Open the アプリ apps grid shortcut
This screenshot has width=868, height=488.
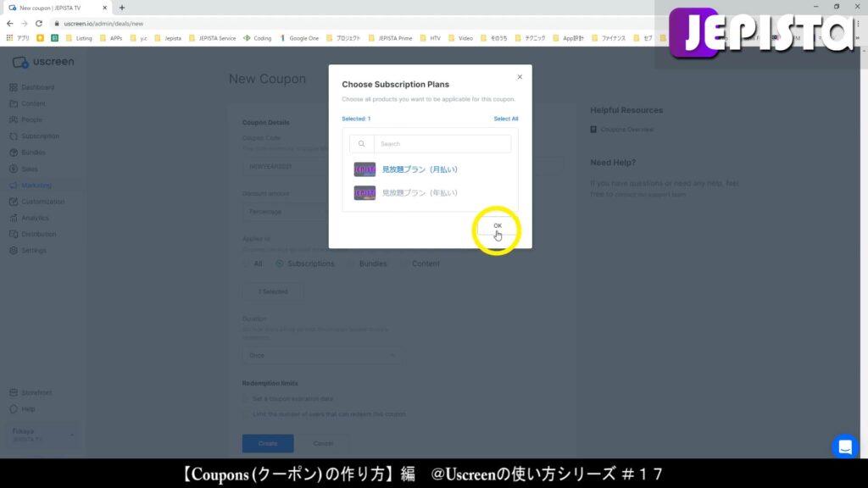tap(19, 38)
